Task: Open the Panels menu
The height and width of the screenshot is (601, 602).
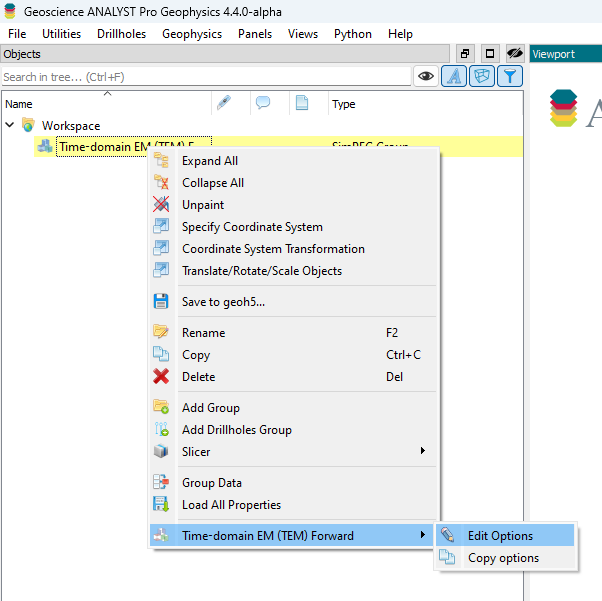Action: coord(255,34)
